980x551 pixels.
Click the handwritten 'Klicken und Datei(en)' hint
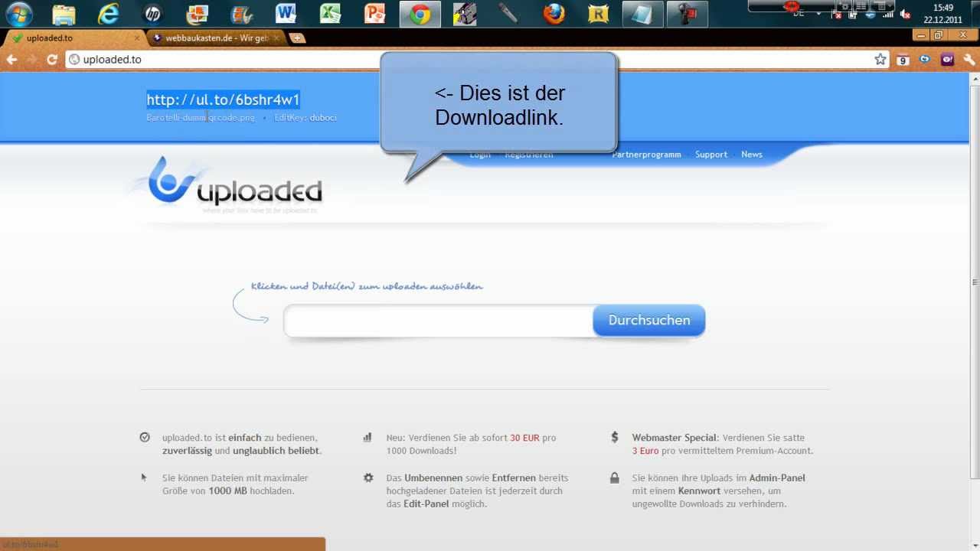[367, 286]
